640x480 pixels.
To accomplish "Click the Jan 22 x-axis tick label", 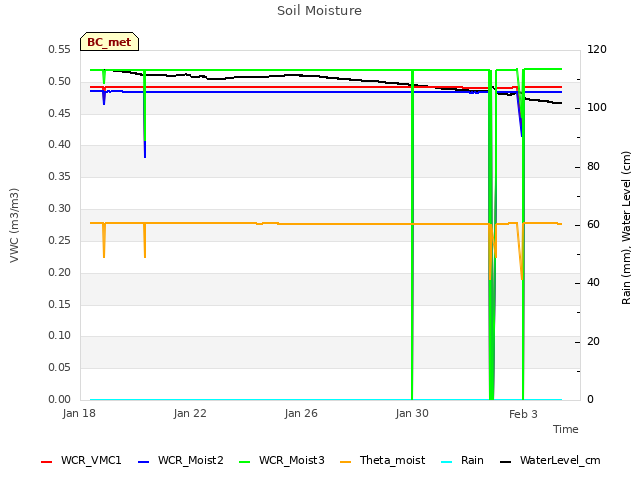I will click(190, 413).
